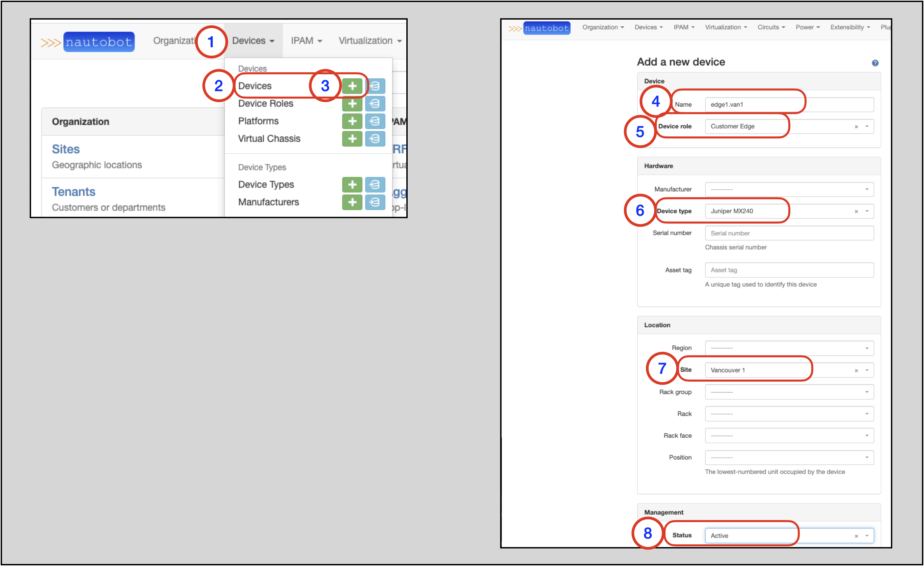Clear the Device type Juniper MX240 value
This screenshot has height=566, width=924.
point(856,212)
